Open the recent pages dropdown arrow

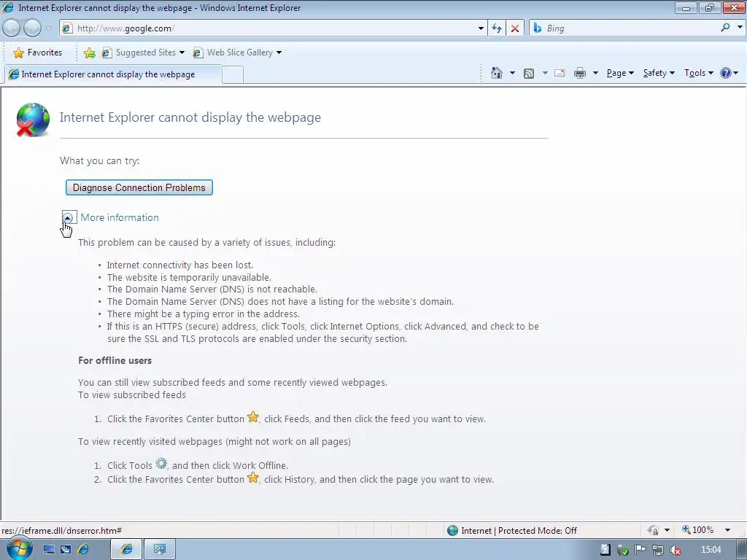coord(48,28)
